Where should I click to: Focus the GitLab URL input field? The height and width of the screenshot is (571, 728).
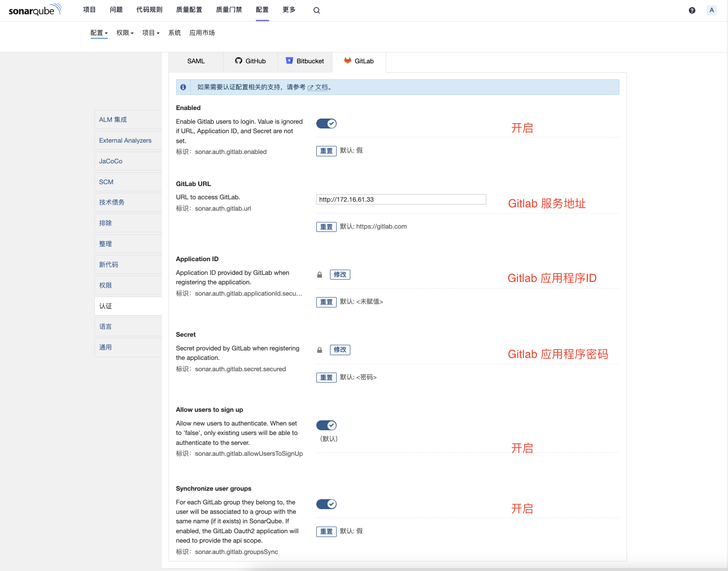tap(401, 200)
